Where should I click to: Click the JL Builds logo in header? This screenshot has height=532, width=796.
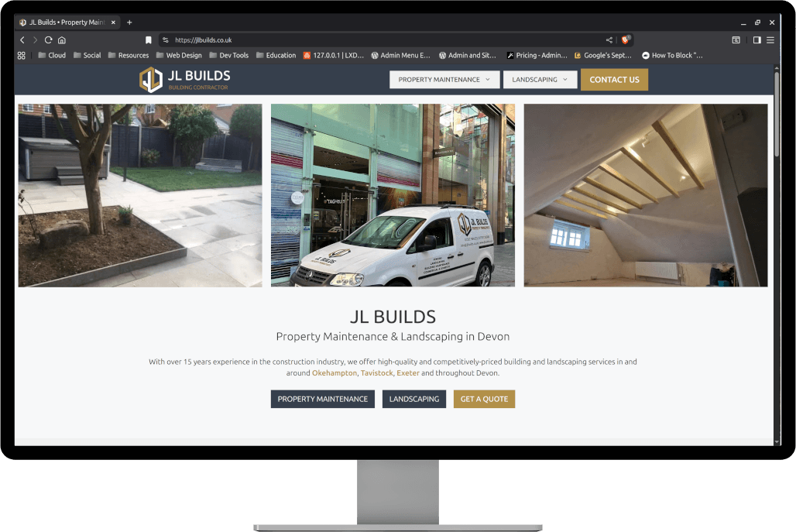click(x=184, y=79)
